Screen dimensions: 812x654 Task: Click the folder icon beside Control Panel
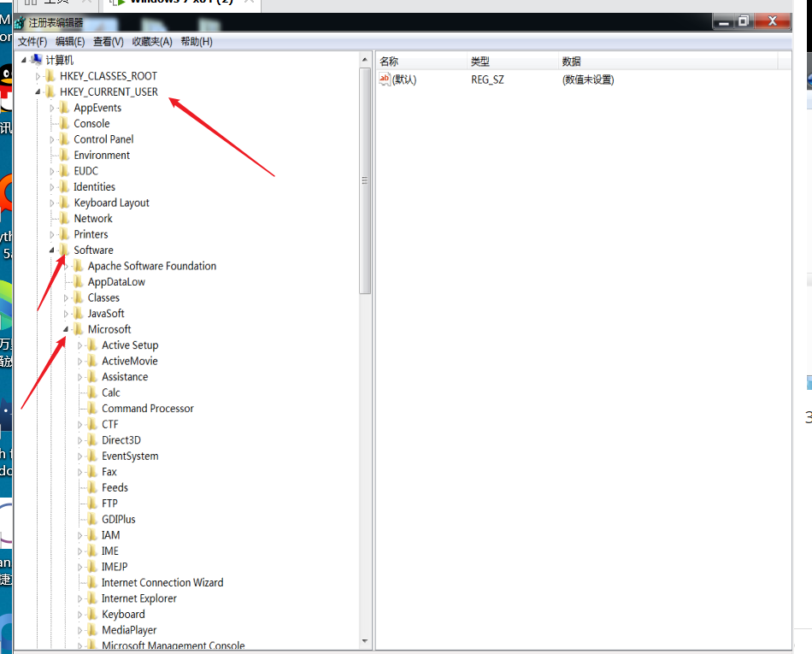point(64,139)
